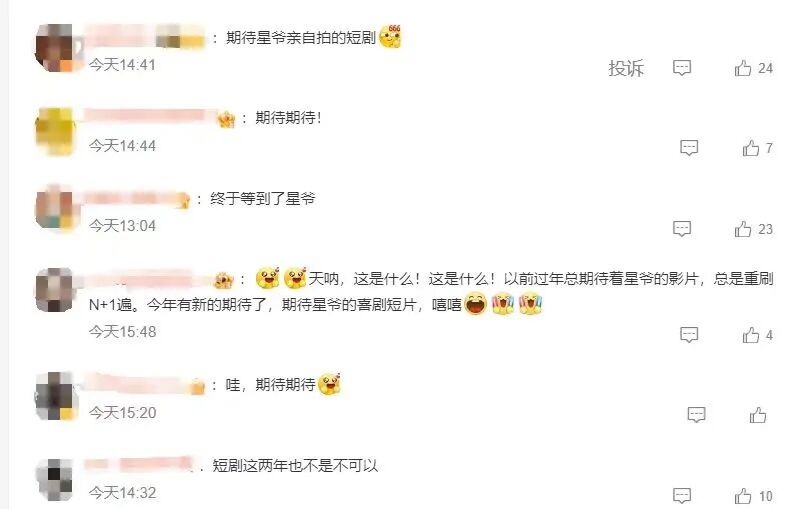The width and height of the screenshot is (789, 509).
Task: Reply to the 期待星爷亲自拍的短剧 comment
Action: 682,68
